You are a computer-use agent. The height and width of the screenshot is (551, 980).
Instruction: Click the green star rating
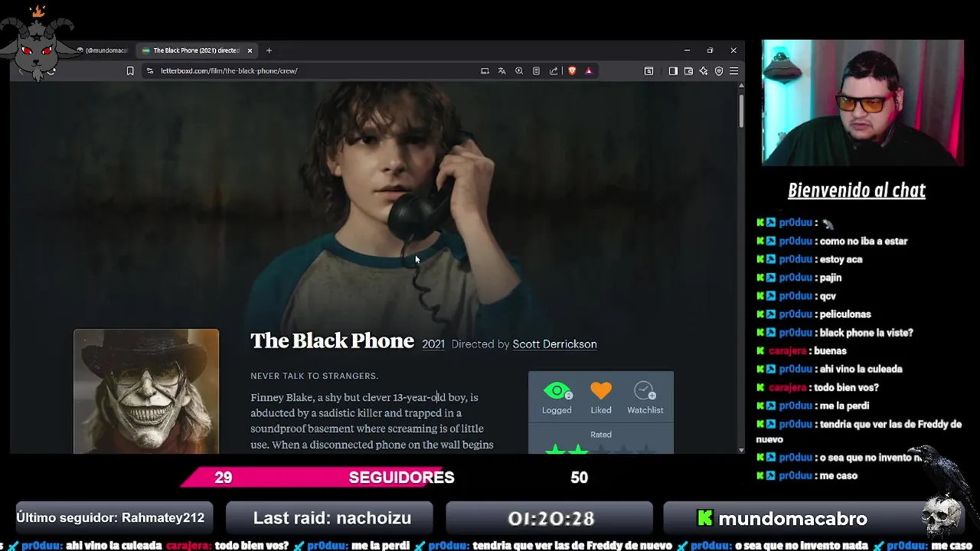[x=567, y=450]
